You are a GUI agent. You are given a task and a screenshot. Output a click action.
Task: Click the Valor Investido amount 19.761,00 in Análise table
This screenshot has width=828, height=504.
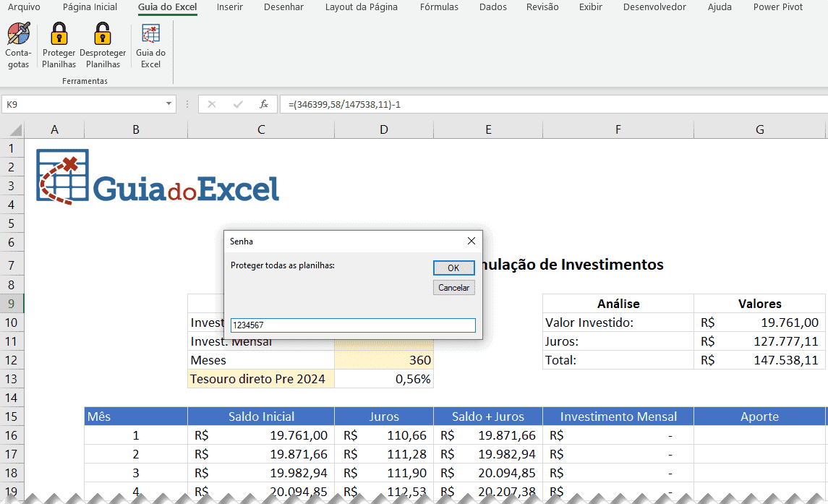click(759, 323)
